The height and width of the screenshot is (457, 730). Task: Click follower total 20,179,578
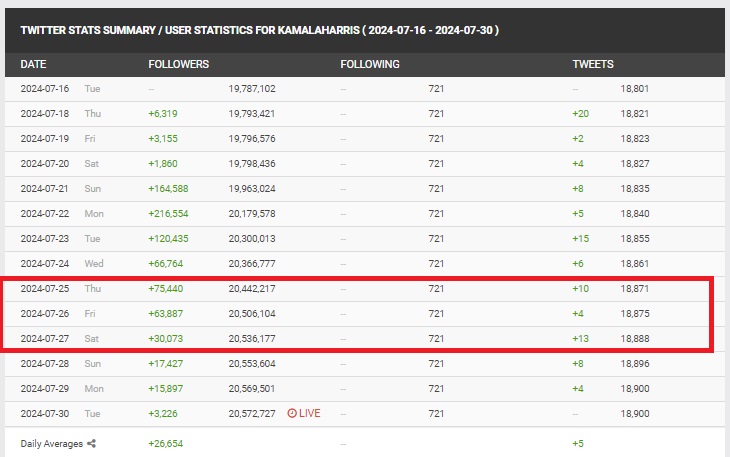point(252,214)
